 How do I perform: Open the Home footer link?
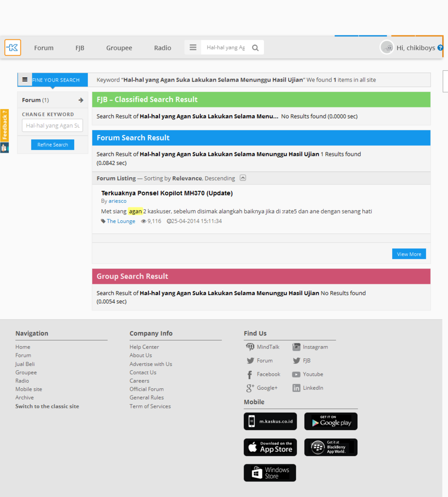tap(23, 347)
